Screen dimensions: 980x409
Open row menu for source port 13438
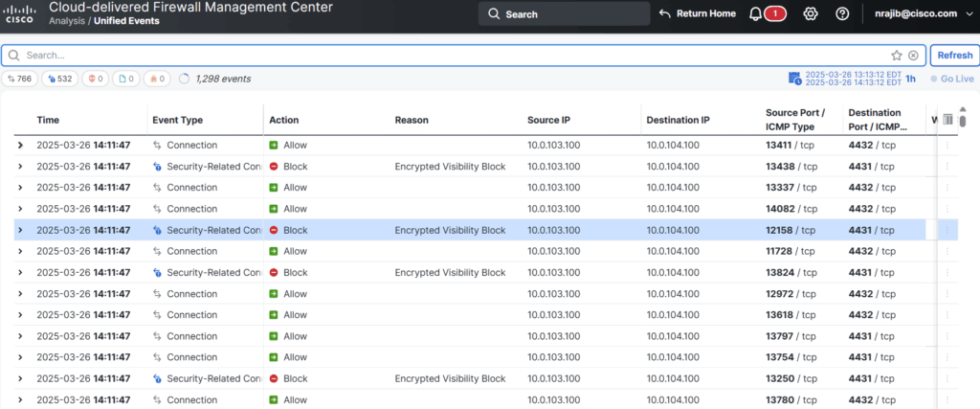[x=947, y=167]
